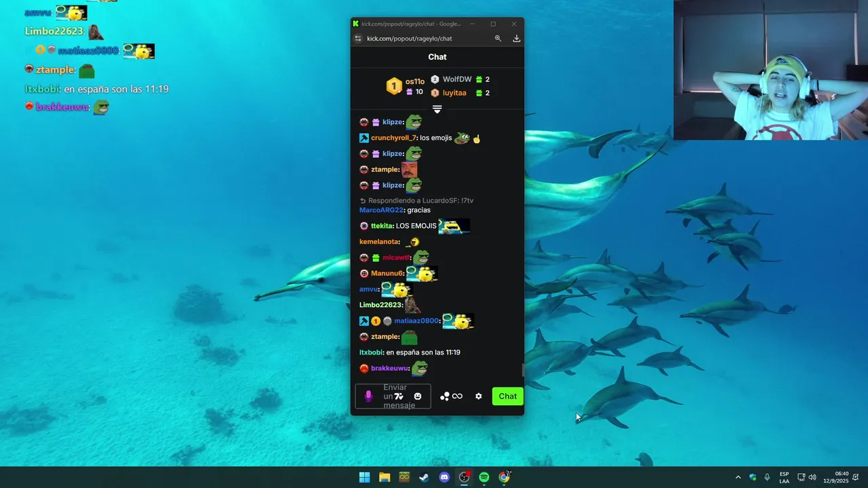Click the 'Chat' heading in the popout
Viewport: 868px width, 488px height.
(x=437, y=57)
